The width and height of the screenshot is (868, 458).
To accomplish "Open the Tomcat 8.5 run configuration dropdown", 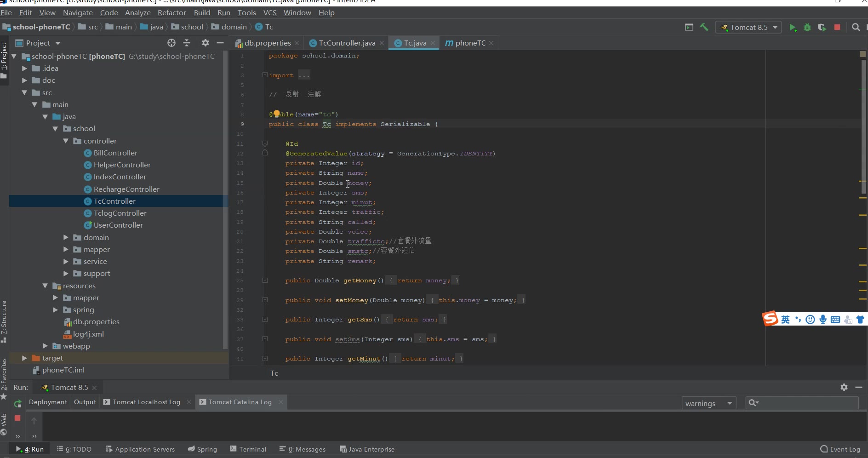I will click(x=749, y=28).
